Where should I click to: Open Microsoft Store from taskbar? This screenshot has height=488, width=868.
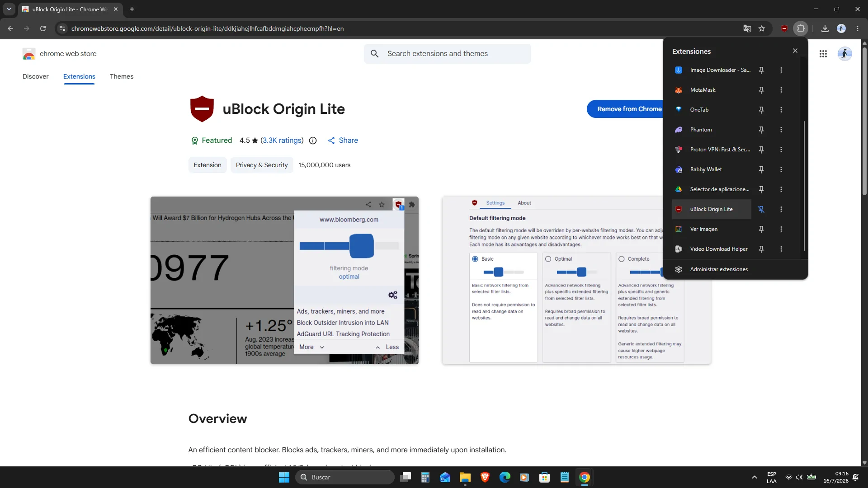(545, 477)
